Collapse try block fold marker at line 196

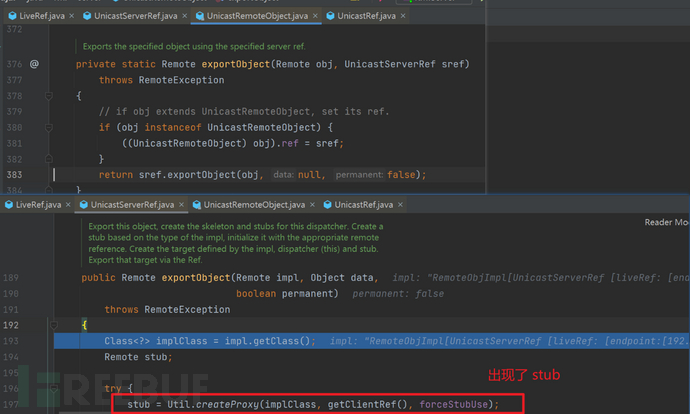click(54, 388)
